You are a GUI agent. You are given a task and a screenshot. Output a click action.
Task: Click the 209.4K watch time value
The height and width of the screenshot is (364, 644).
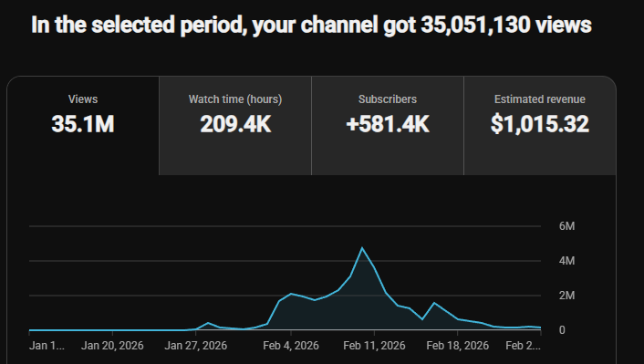pyautogui.click(x=235, y=124)
